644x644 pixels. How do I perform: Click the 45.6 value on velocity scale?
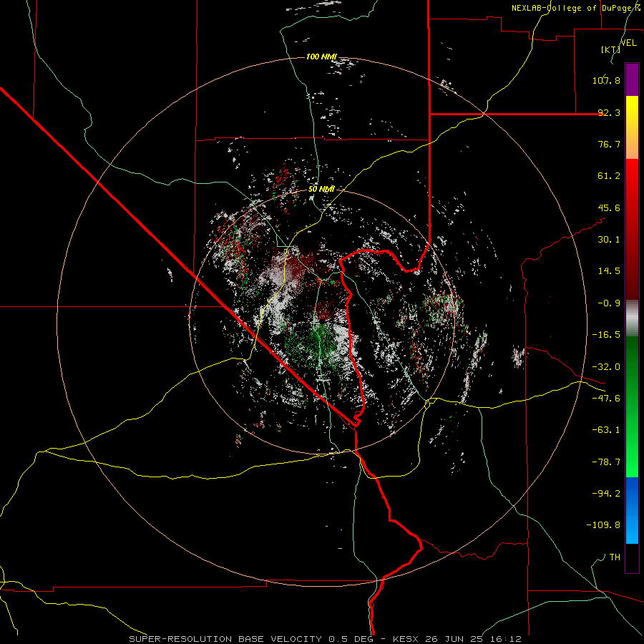click(609, 208)
